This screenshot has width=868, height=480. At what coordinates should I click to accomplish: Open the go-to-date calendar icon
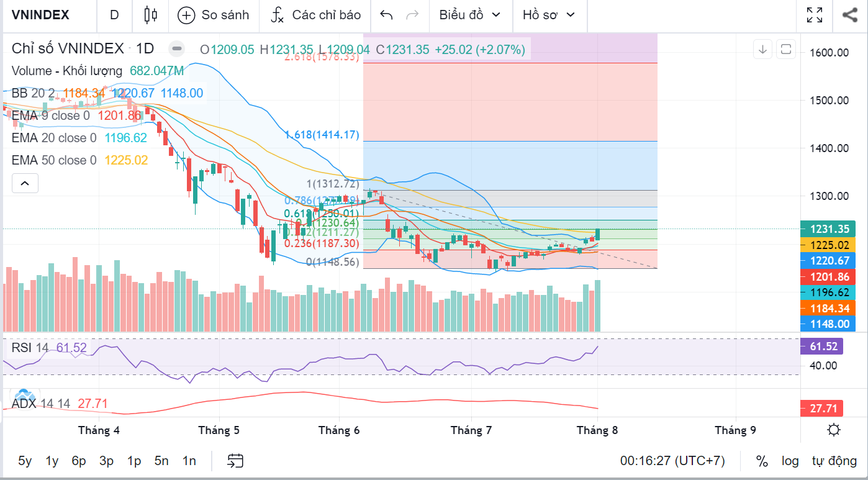[235, 461]
